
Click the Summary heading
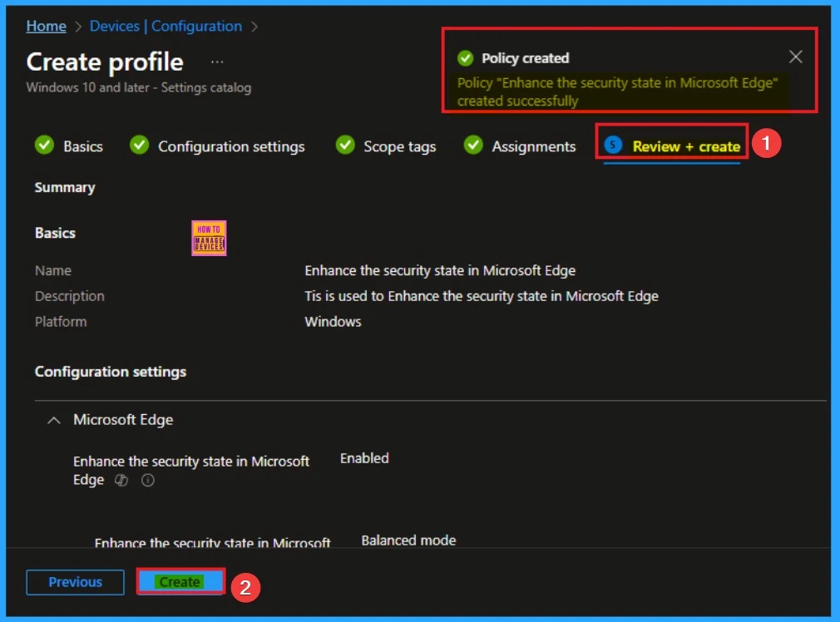point(65,187)
